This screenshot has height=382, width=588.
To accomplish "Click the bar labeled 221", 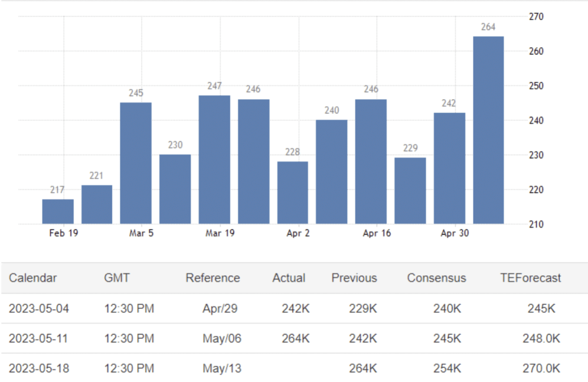I will coord(97,204).
